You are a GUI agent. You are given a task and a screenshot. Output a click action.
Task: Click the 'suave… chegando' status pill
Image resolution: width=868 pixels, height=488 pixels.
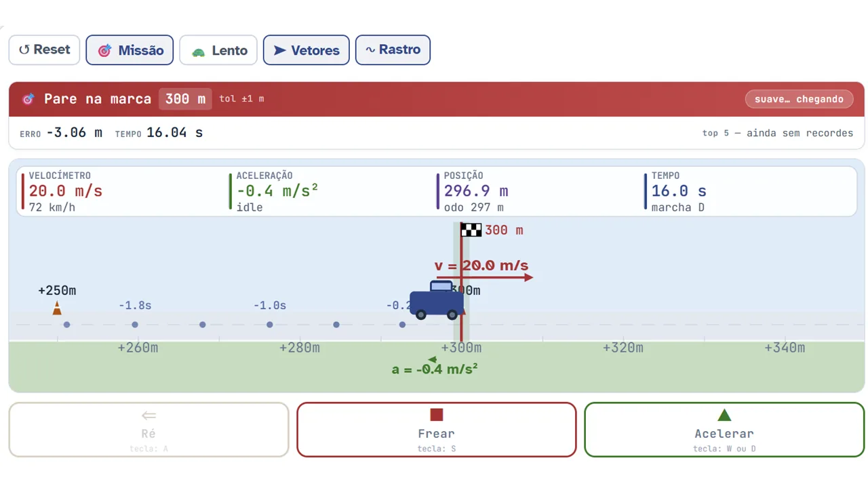coord(799,99)
